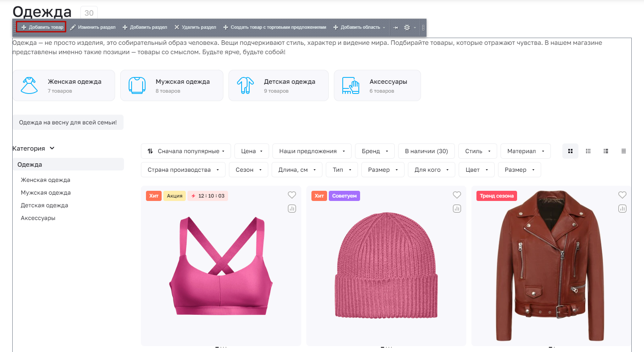
Task: Add leather jacket to comparison
Action: (622, 209)
